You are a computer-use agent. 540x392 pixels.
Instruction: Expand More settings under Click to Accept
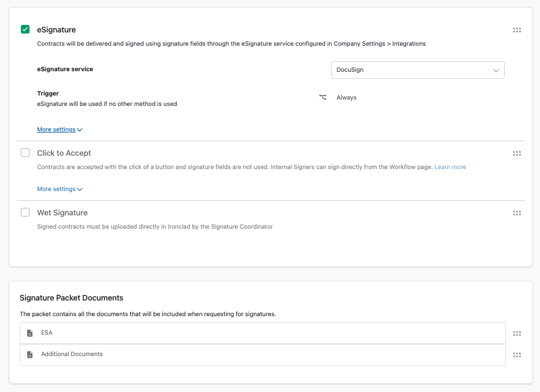coord(57,189)
